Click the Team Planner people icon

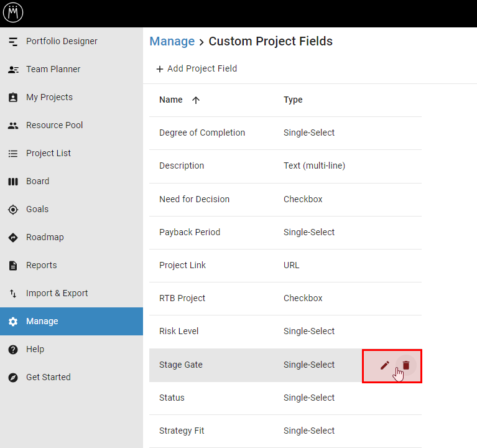click(x=13, y=70)
